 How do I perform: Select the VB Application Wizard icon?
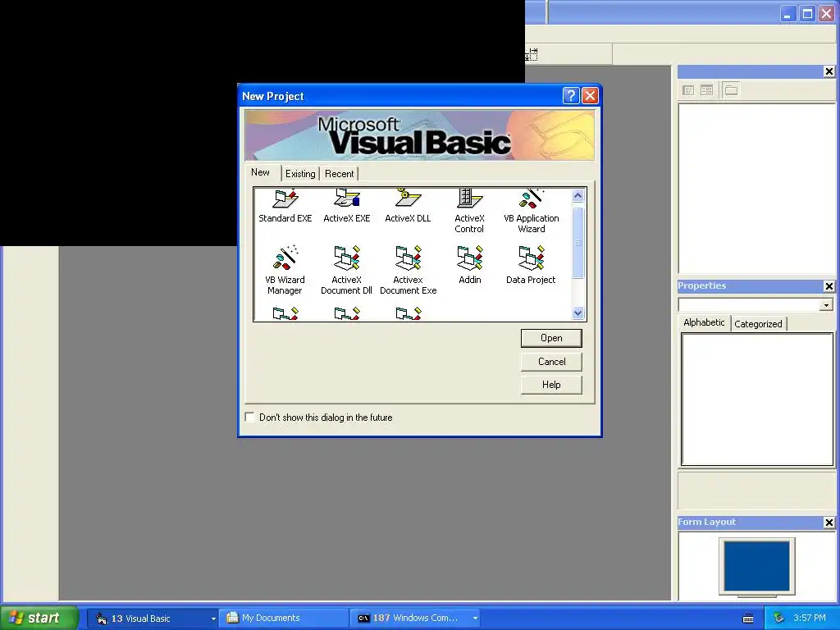[x=532, y=199]
